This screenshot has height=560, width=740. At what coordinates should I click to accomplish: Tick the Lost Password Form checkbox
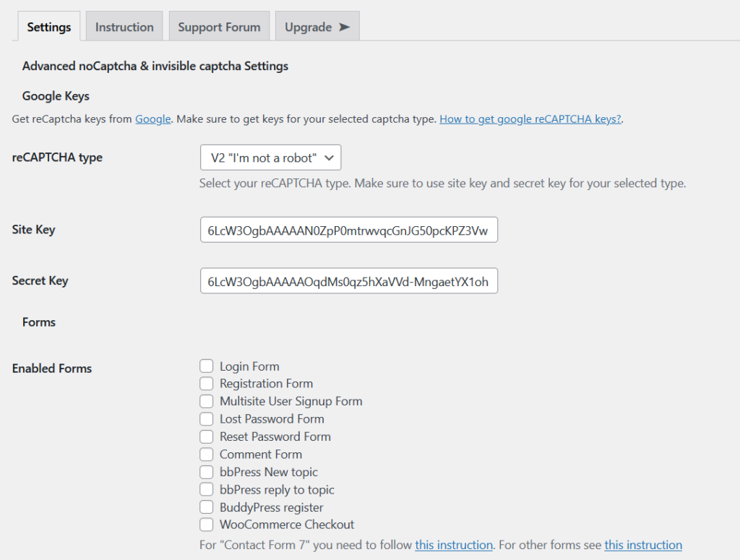pyautogui.click(x=206, y=419)
